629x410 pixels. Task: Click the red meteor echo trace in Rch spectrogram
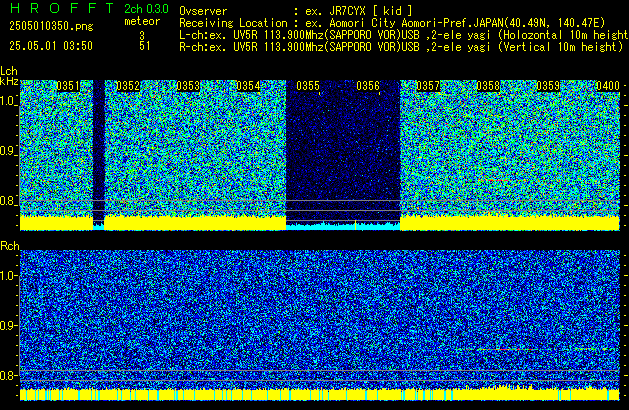507,349
